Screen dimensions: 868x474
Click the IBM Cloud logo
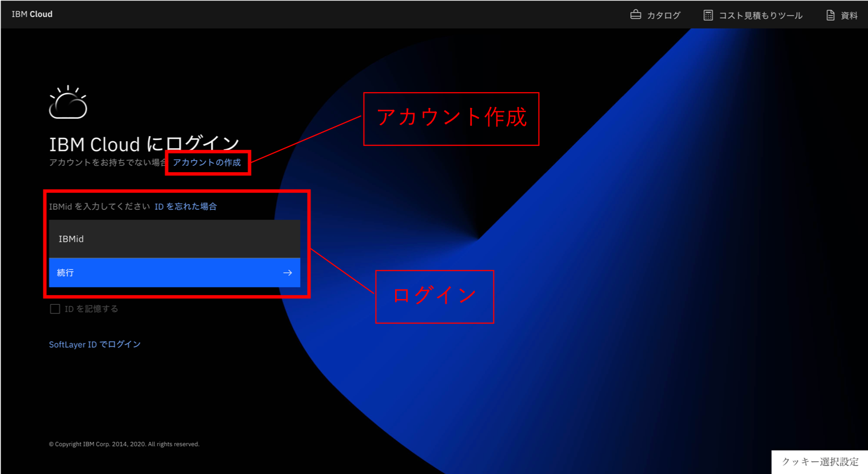[x=31, y=14]
